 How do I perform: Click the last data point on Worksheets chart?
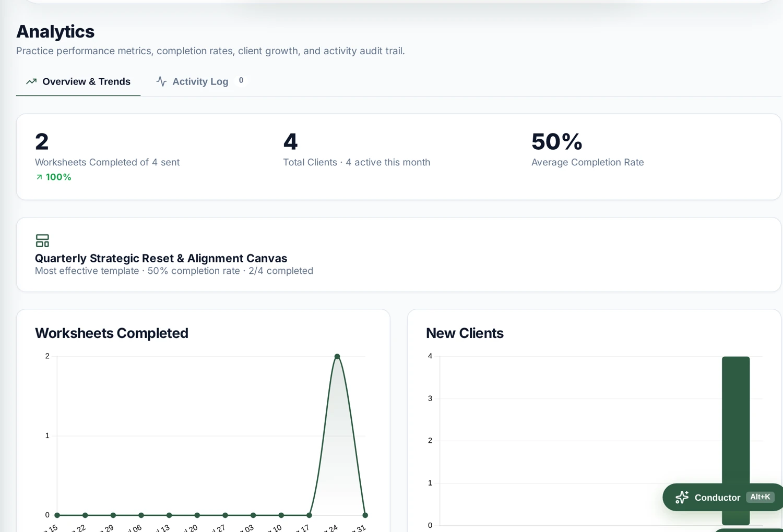365,515
